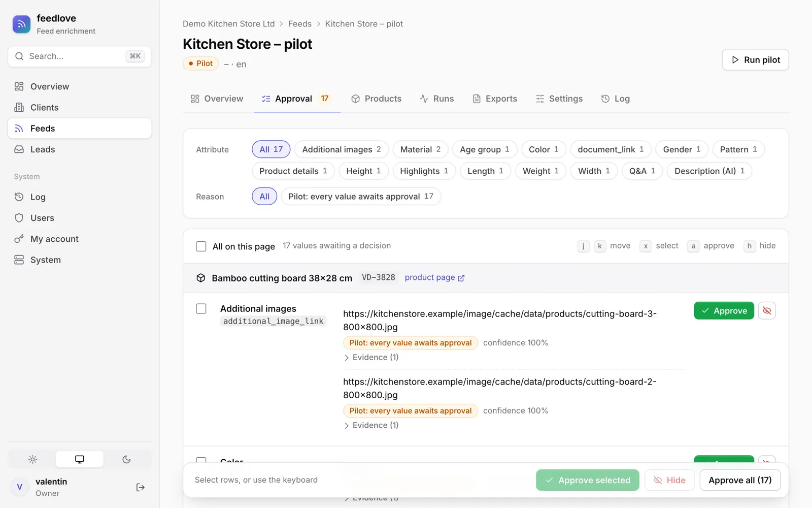
Task: Filter by Additional images attribute
Action: click(x=342, y=149)
